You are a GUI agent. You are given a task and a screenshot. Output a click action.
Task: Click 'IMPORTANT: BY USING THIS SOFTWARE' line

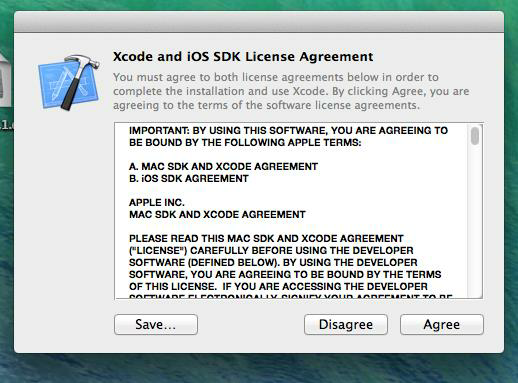(x=288, y=130)
